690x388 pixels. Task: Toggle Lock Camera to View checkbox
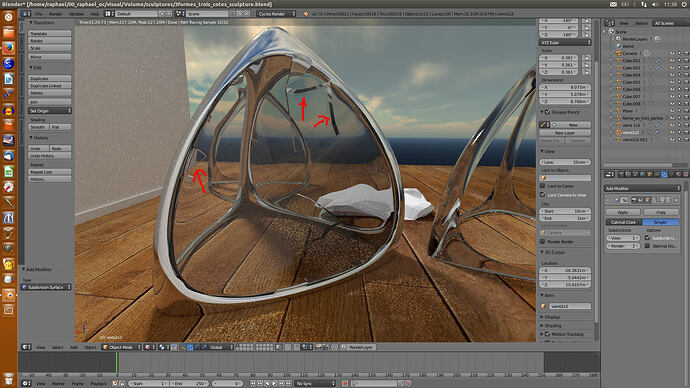coord(543,194)
